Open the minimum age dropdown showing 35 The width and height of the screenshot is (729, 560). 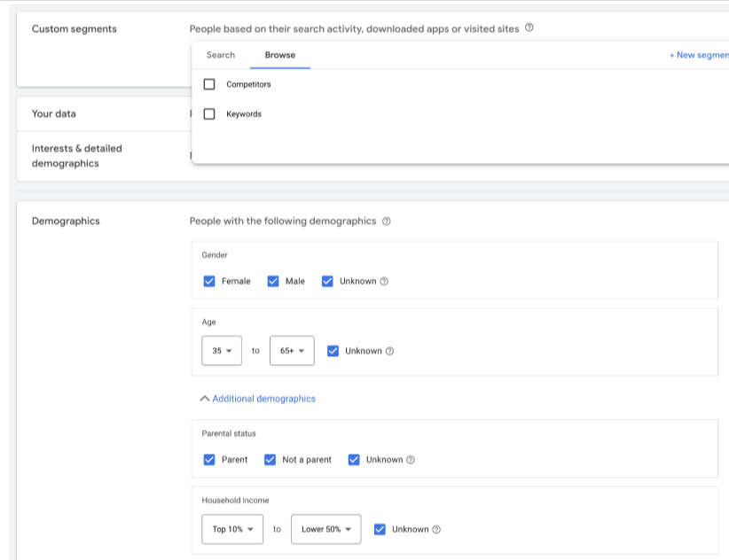222,351
